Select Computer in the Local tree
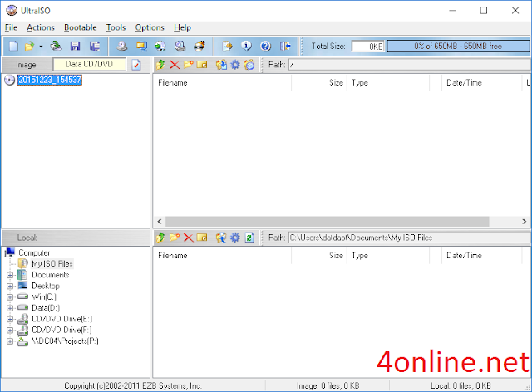This screenshot has height=392, width=532. [x=34, y=252]
